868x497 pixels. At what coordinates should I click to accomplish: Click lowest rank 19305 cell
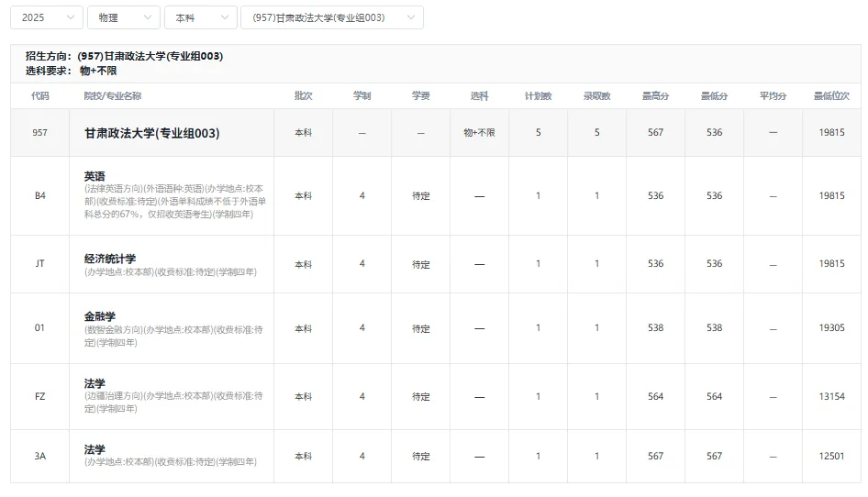[831, 327]
